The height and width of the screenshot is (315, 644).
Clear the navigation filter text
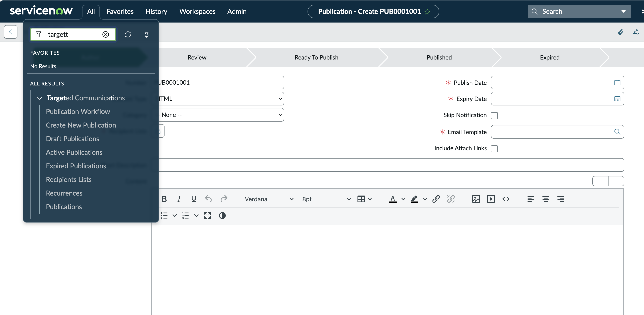coord(105,34)
